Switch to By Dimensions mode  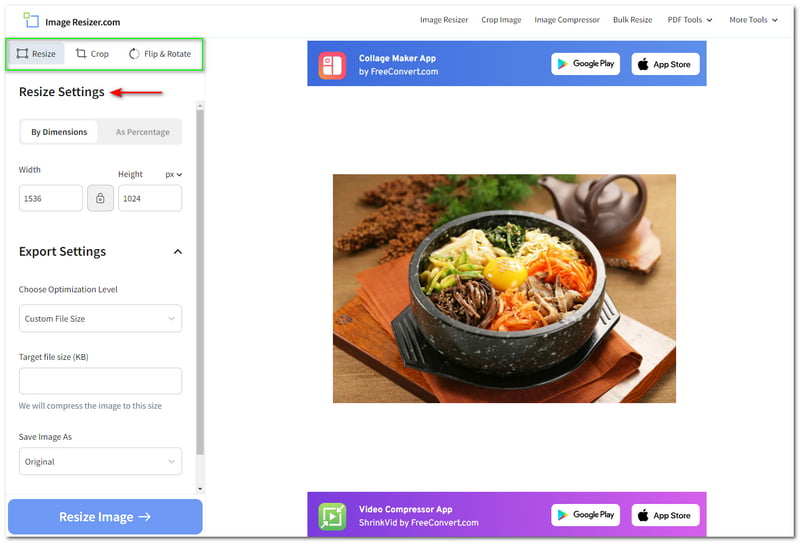[59, 132]
